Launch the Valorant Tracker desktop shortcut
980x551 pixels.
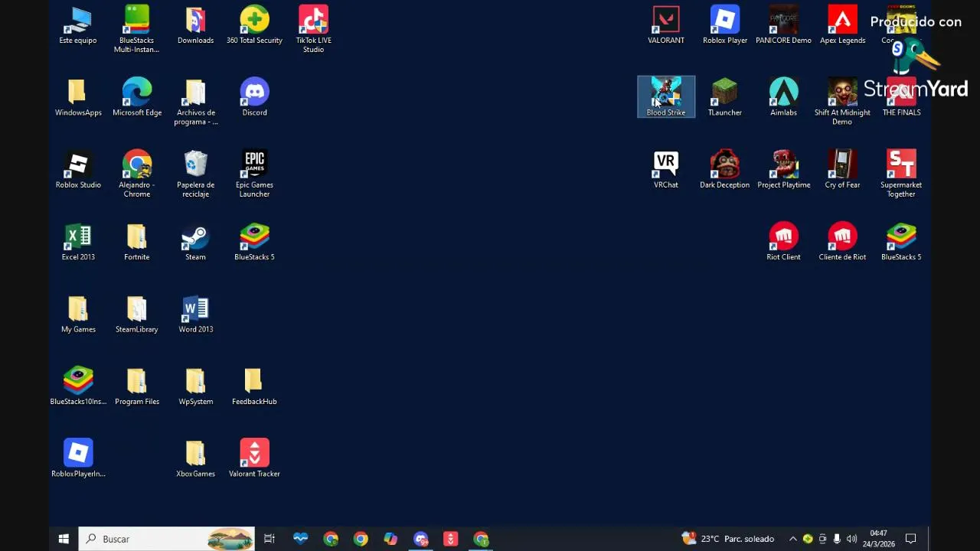(254, 458)
